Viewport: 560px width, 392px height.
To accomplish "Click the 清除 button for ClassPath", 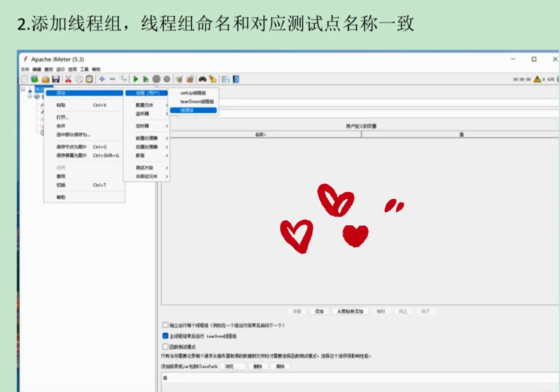I will [x=280, y=366].
